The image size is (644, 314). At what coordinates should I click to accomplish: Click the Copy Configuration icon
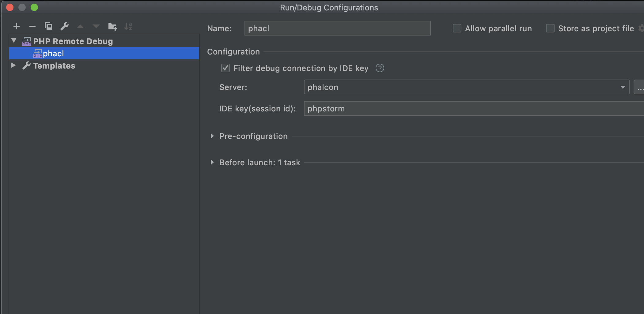[48, 27]
